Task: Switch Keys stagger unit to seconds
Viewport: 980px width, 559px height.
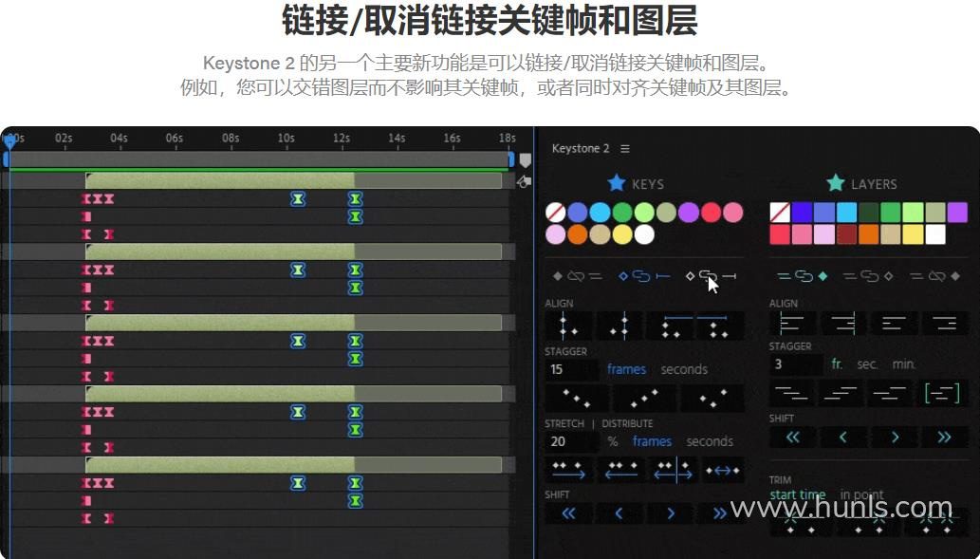Action: click(684, 369)
